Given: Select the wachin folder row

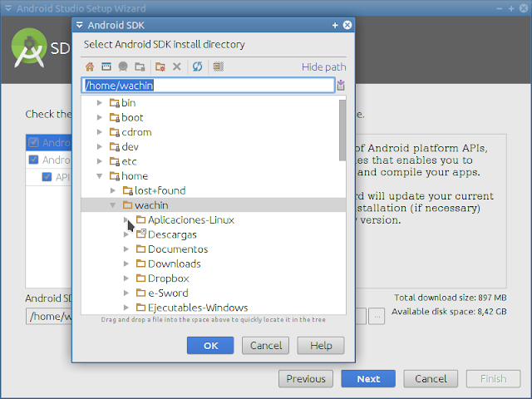Looking at the screenshot, I should pyautogui.click(x=214, y=205).
